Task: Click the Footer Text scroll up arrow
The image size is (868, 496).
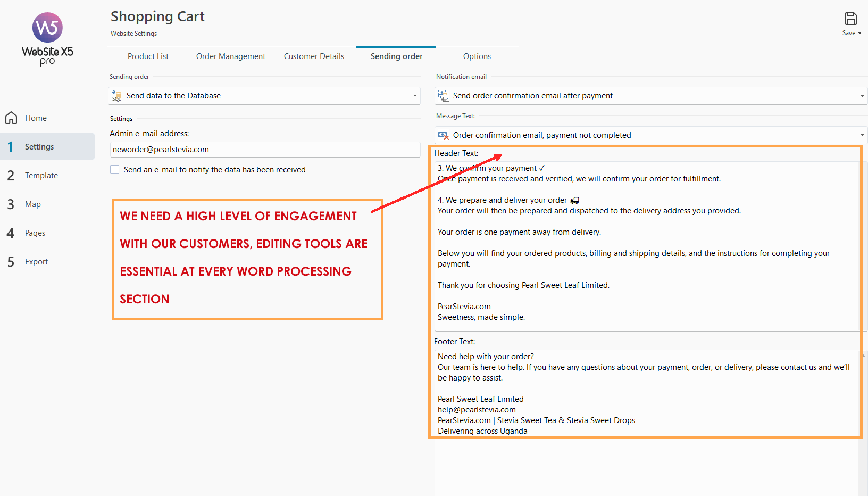Action: click(x=864, y=355)
